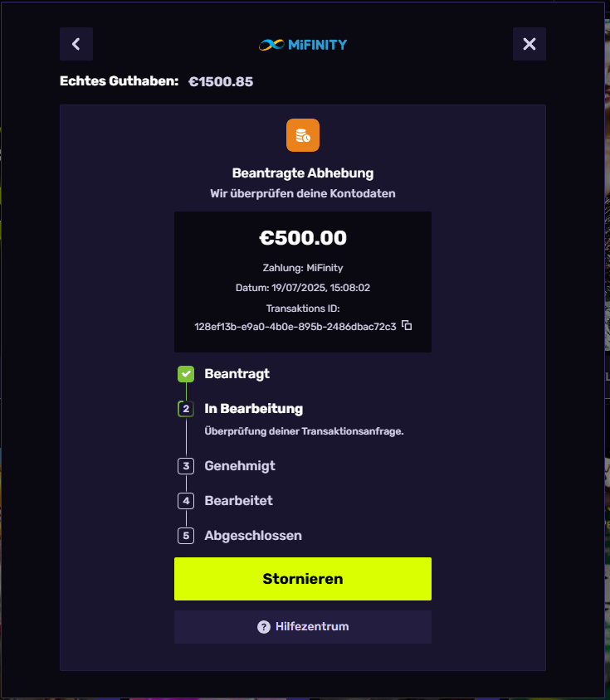Select the step 5 number box
The image size is (610, 700).
(x=186, y=536)
